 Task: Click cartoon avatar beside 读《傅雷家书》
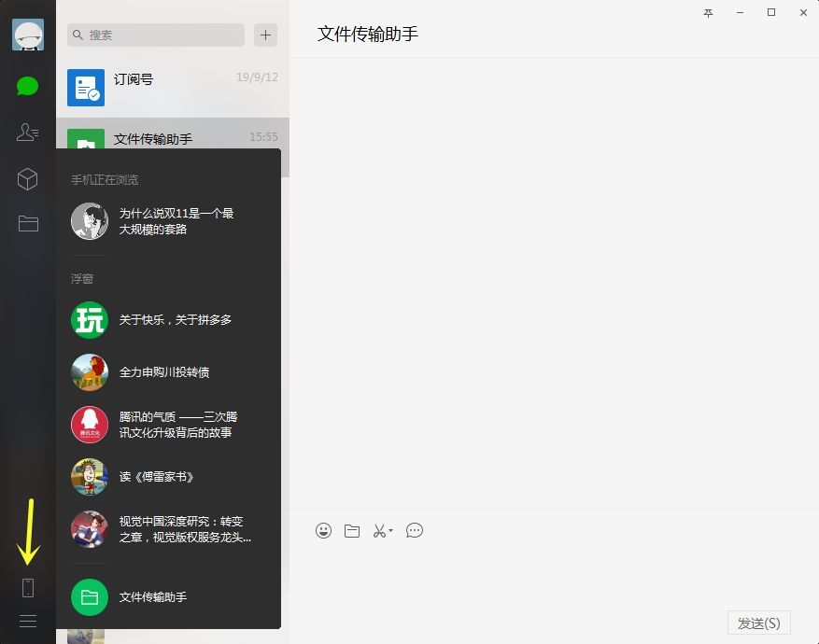point(90,477)
